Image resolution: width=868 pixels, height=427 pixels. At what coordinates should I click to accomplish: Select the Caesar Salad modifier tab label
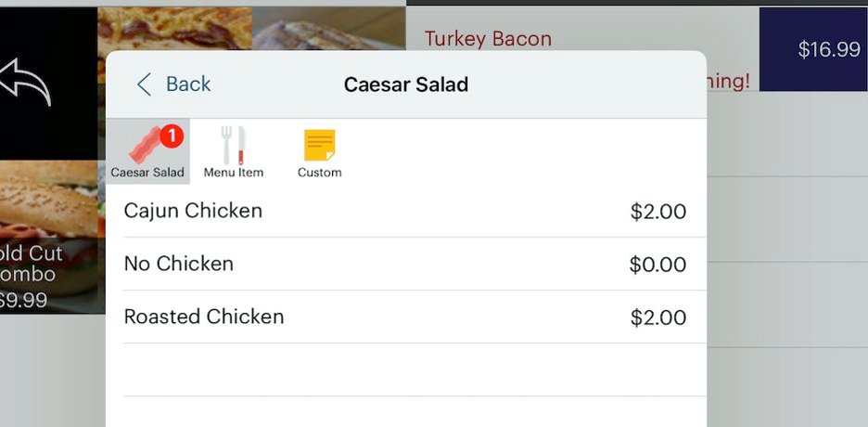(147, 173)
